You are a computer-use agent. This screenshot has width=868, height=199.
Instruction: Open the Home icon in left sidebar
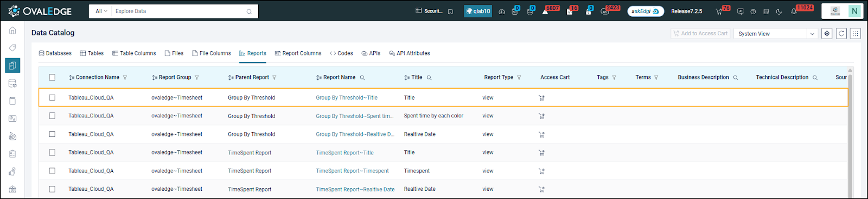(x=12, y=30)
